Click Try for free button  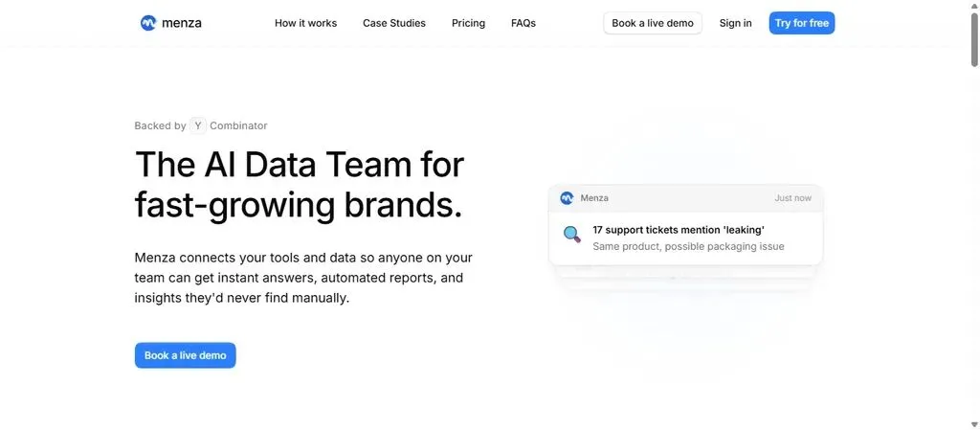pyautogui.click(x=802, y=23)
